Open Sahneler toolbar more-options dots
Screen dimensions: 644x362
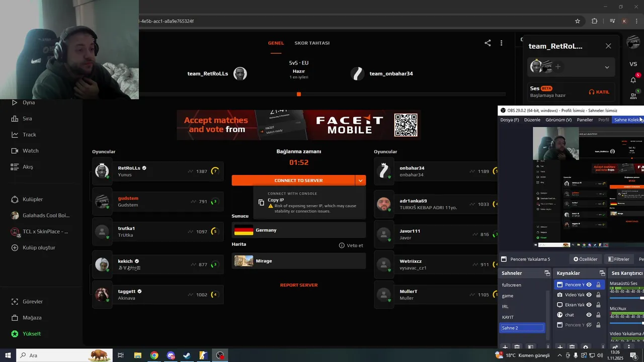pos(548,347)
